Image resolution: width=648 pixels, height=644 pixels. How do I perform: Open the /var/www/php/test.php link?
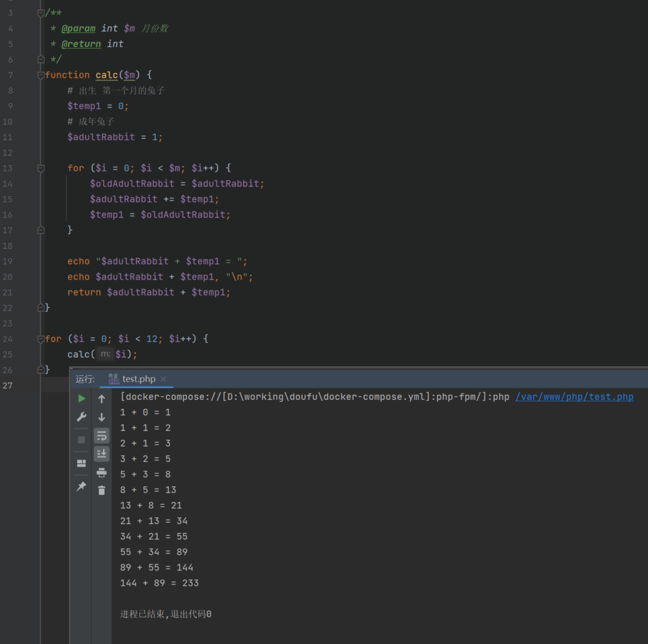(574, 397)
